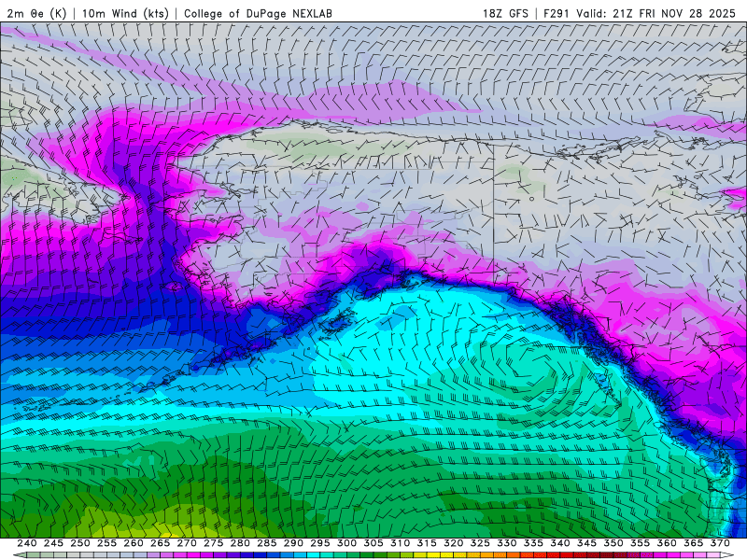Image resolution: width=747 pixels, height=560 pixels.
Task: Click the 370 color scale value
Action: 720,543
